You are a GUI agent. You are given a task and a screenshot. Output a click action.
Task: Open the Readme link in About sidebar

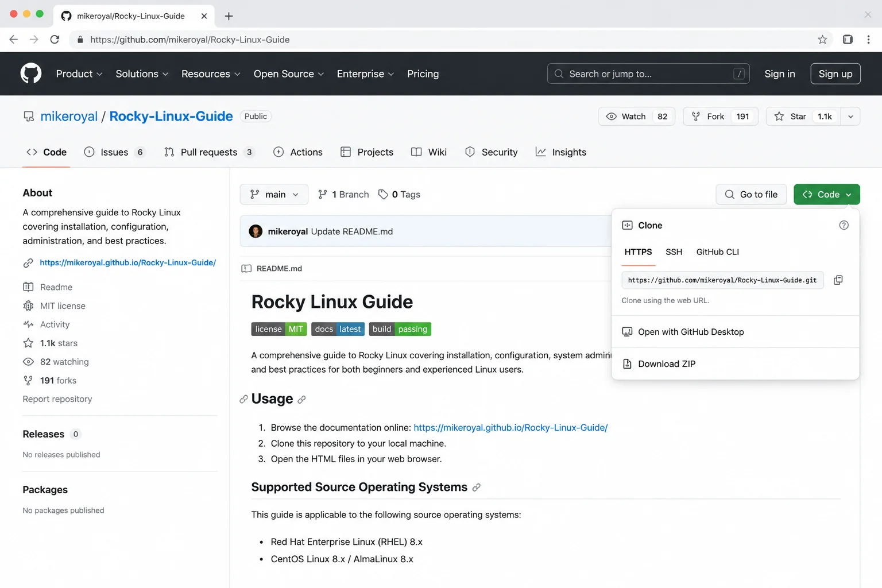(x=56, y=287)
